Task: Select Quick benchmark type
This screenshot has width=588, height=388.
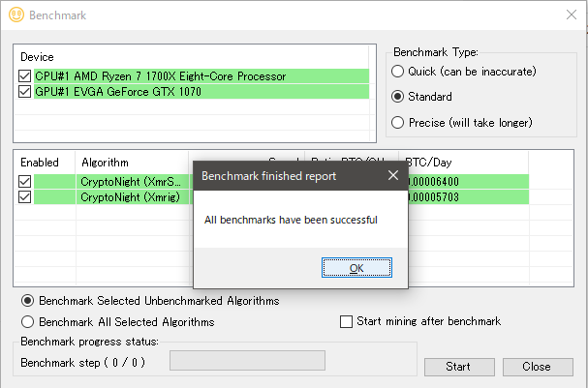Action: click(x=397, y=72)
